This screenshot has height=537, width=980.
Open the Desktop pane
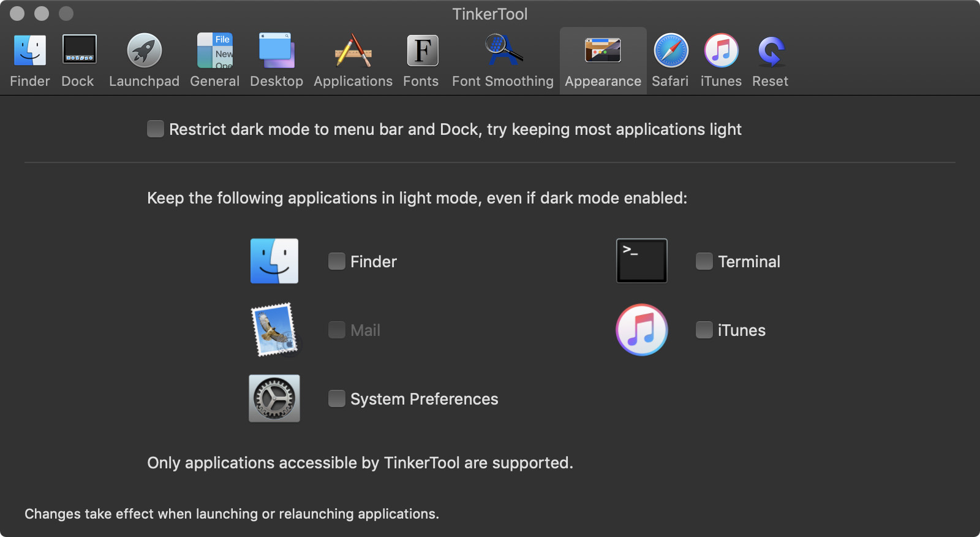(276, 60)
